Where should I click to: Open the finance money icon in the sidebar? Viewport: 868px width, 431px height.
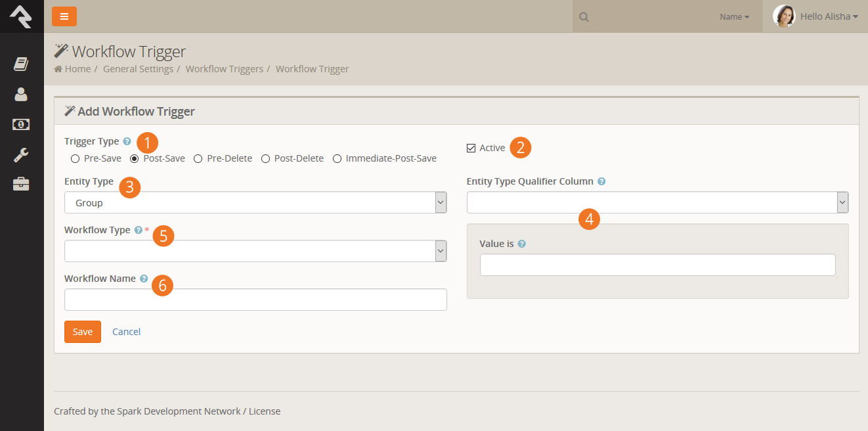coord(21,124)
